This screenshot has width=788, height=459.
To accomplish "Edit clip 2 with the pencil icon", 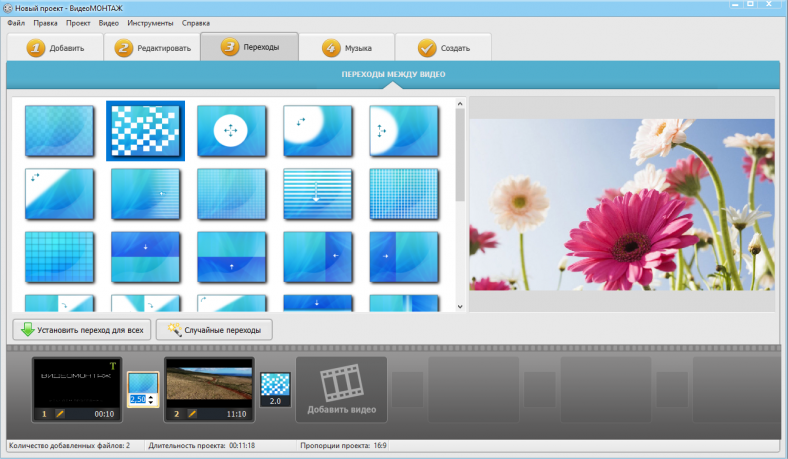I will tap(192, 414).
